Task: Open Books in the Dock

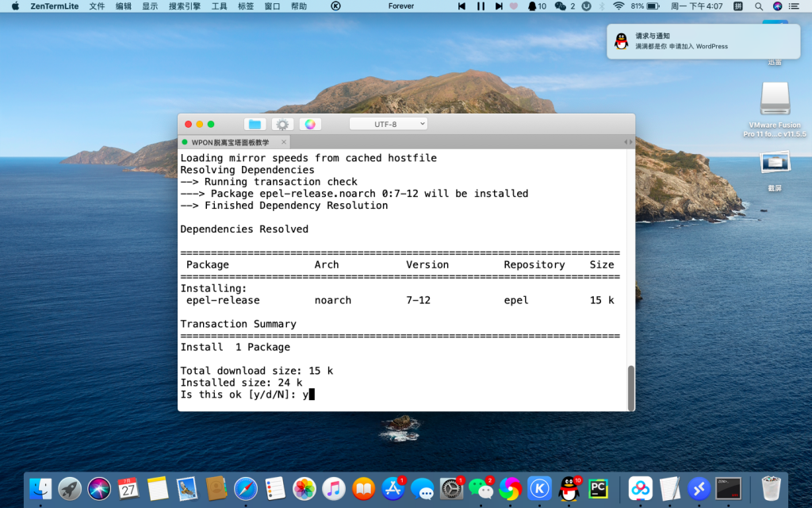Action: coord(363,488)
